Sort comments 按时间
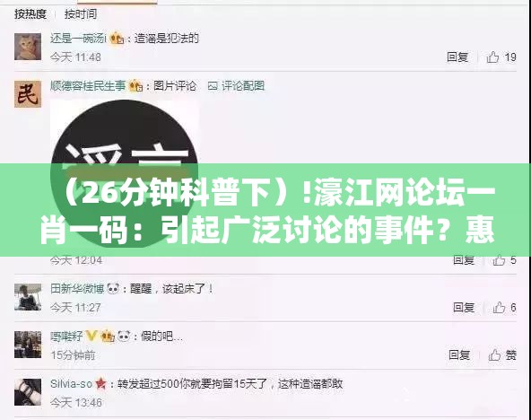The width and height of the screenshot is (531, 420). tap(81, 14)
